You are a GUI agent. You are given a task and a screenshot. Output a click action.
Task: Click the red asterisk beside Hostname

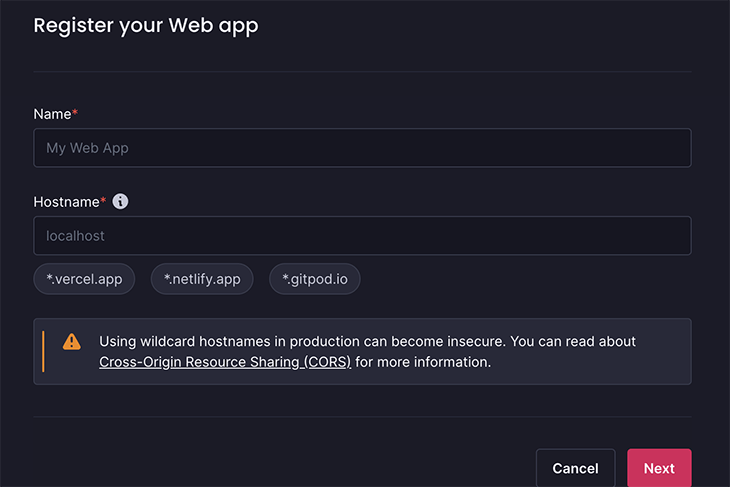(103, 201)
